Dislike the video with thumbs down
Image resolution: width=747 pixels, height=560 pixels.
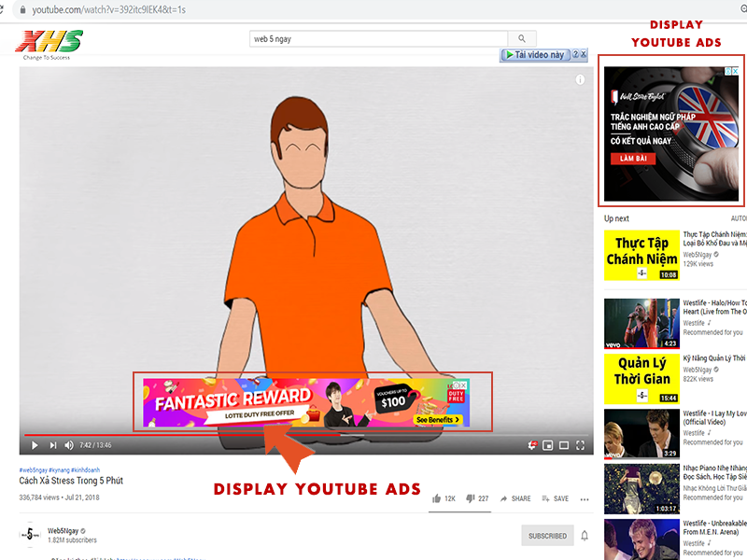470,498
